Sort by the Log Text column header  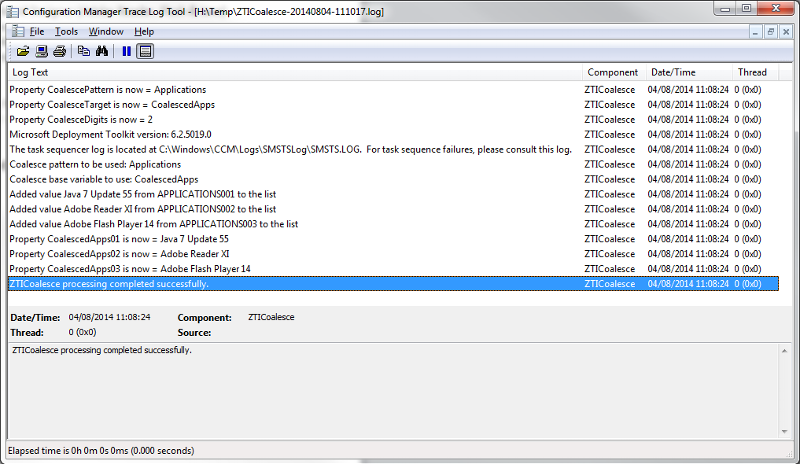295,72
